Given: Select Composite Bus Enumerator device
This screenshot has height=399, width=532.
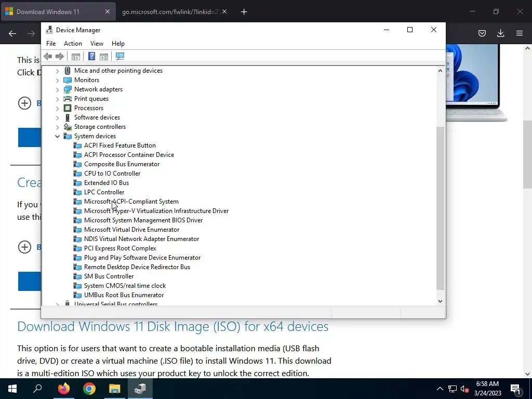Looking at the screenshot, I should [x=122, y=164].
